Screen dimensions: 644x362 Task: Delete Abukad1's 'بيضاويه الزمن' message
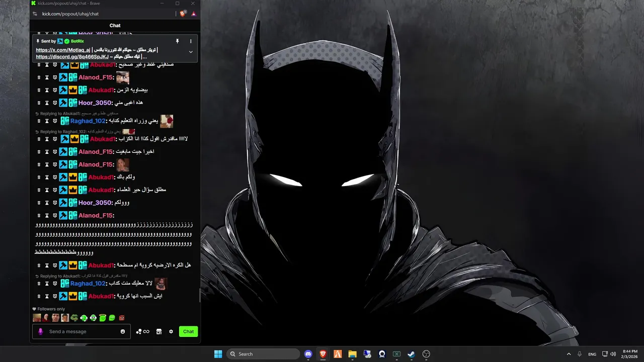tap(39, 90)
